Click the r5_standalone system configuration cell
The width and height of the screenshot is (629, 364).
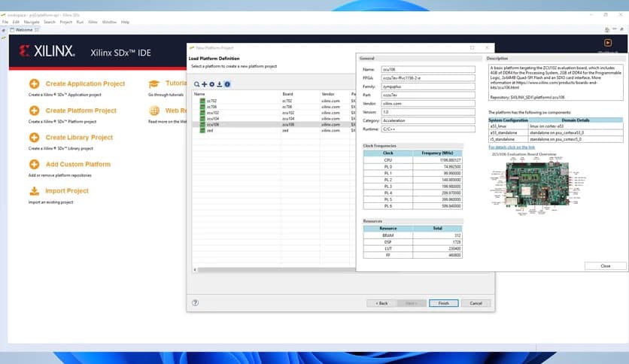coord(508,139)
